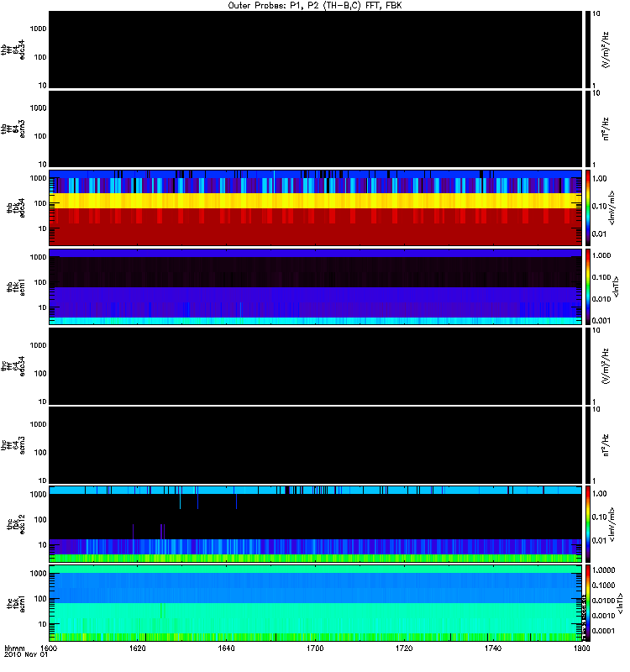This screenshot has width=630, height=672.
Task: Click '1.00' on thb fbk edc34 color scale
Action: pos(600,179)
